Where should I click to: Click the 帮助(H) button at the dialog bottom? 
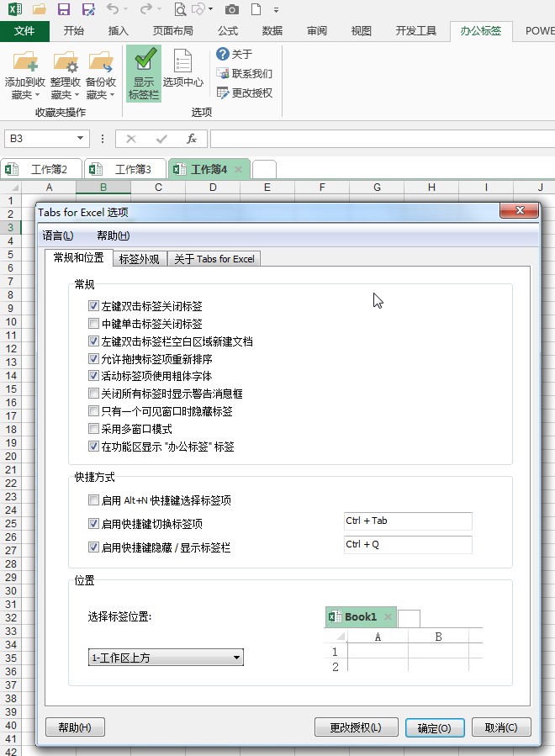coord(75,727)
